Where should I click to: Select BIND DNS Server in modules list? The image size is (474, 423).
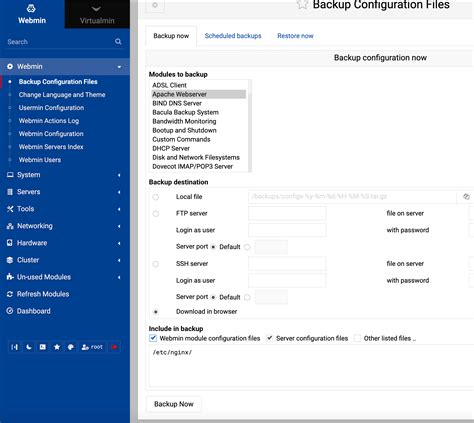tap(199, 103)
